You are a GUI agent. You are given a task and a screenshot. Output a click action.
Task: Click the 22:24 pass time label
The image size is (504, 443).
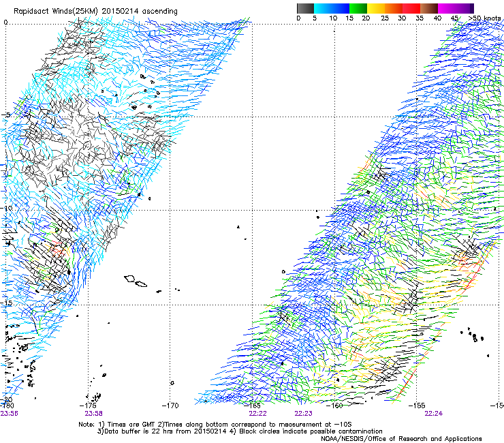tap(434, 414)
